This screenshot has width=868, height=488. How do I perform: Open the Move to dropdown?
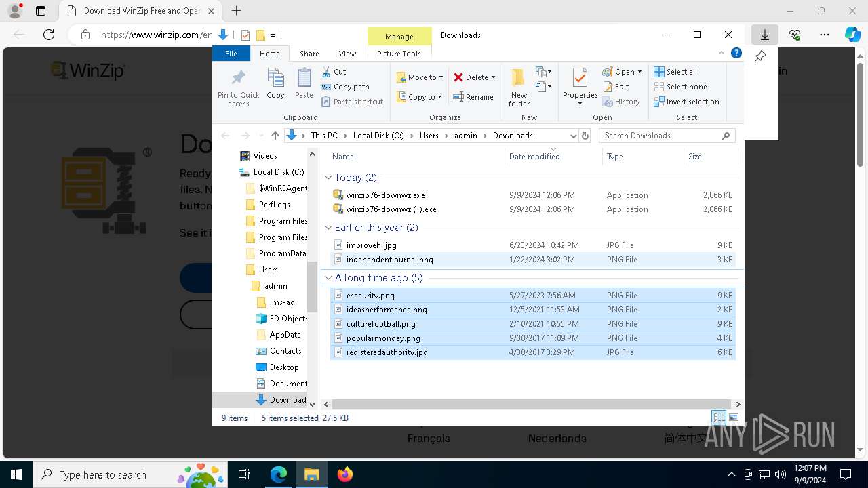click(x=420, y=77)
